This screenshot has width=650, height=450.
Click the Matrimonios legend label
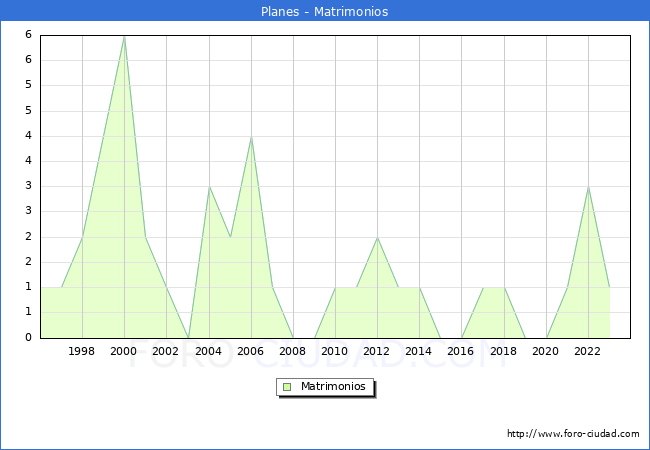pos(333,386)
